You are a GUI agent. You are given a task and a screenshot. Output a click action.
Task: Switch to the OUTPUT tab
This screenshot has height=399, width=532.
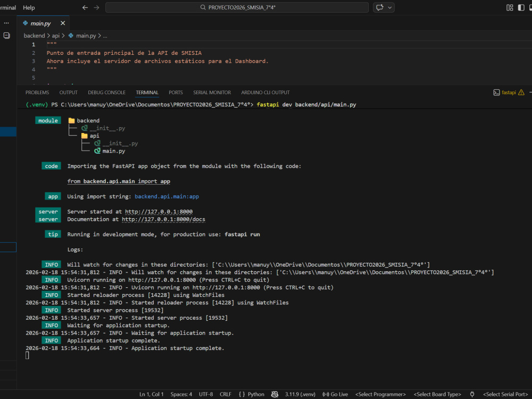[69, 92]
